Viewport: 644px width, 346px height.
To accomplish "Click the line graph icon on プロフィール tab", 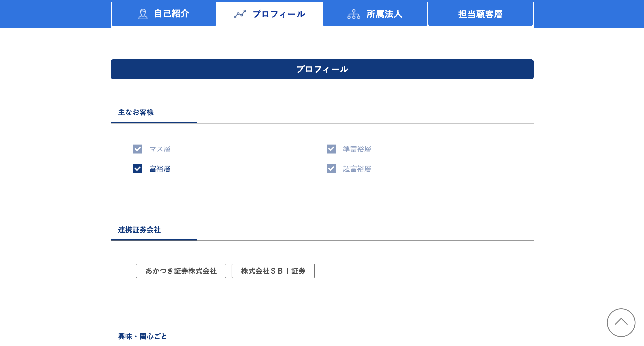I will (240, 14).
